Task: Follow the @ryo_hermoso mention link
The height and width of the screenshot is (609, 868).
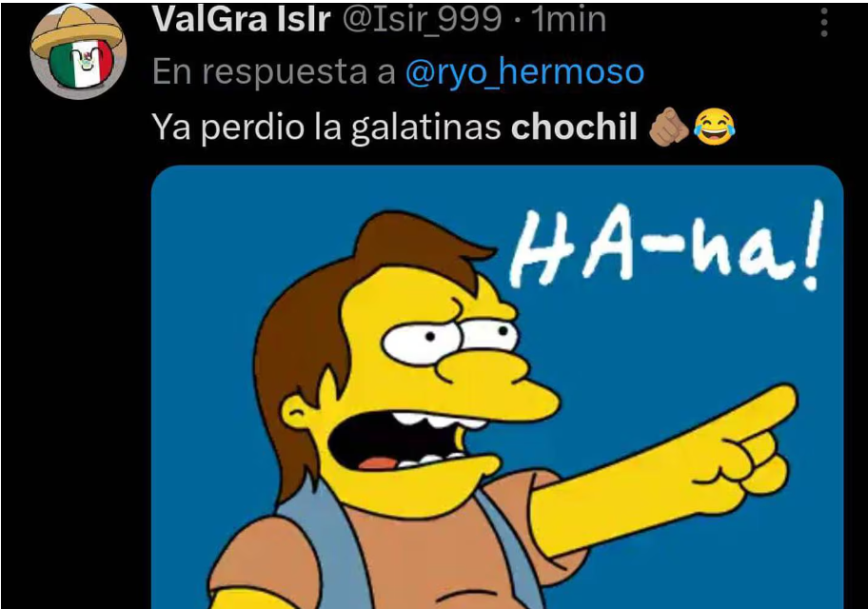Action: pos(524,72)
